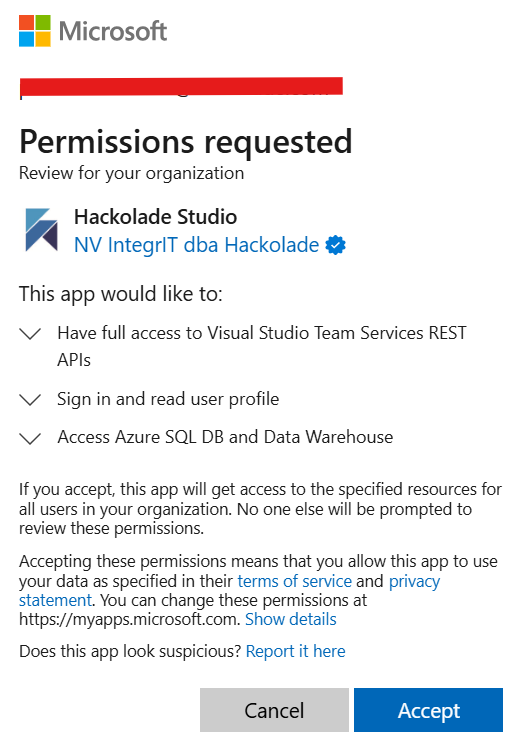Click the 'Sign in and read user profile' text

(x=168, y=399)
